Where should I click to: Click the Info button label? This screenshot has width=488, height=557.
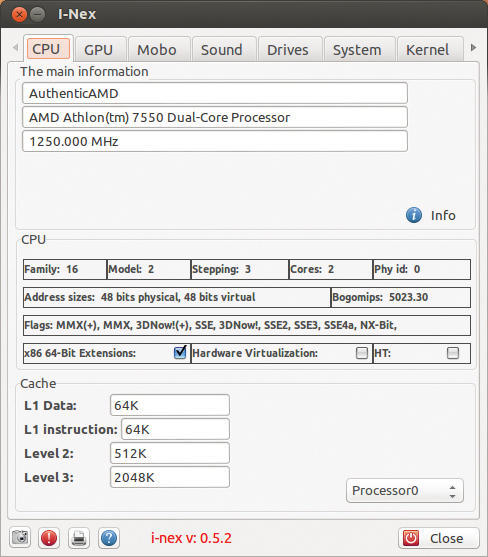[443, 215]
